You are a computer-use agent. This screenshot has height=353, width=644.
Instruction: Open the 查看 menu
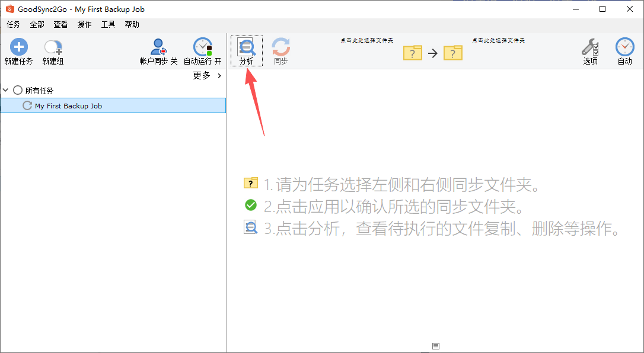click(x=61, y=25)
